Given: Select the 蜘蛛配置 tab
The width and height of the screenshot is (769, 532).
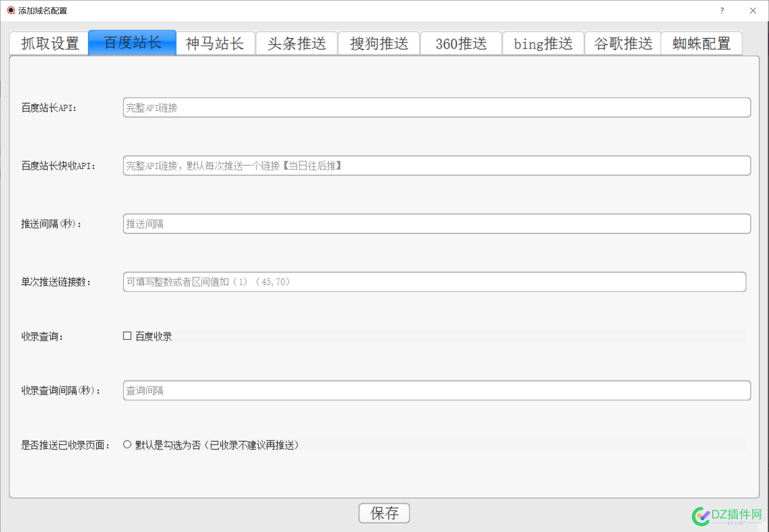Looking at the screenshot, I should pyautogui.click(x=702, y=44).
